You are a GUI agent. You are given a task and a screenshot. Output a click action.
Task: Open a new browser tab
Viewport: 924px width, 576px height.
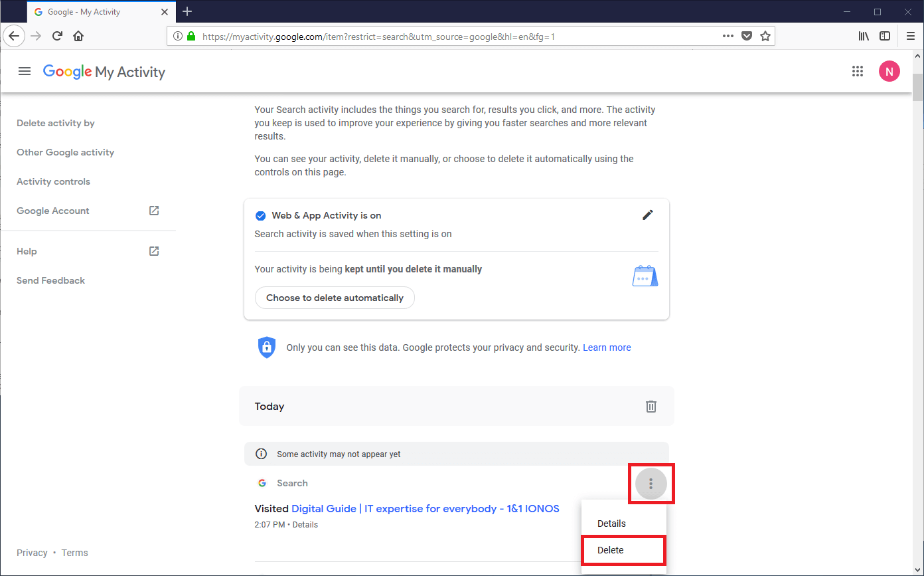pyautogui.click(x=187, y=11)
